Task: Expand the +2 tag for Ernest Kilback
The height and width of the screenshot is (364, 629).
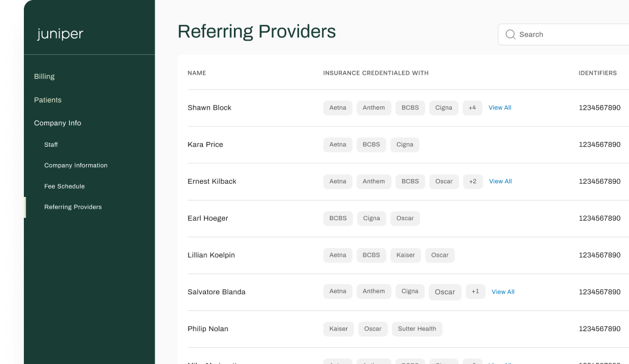Action: [x=473, y=181]
